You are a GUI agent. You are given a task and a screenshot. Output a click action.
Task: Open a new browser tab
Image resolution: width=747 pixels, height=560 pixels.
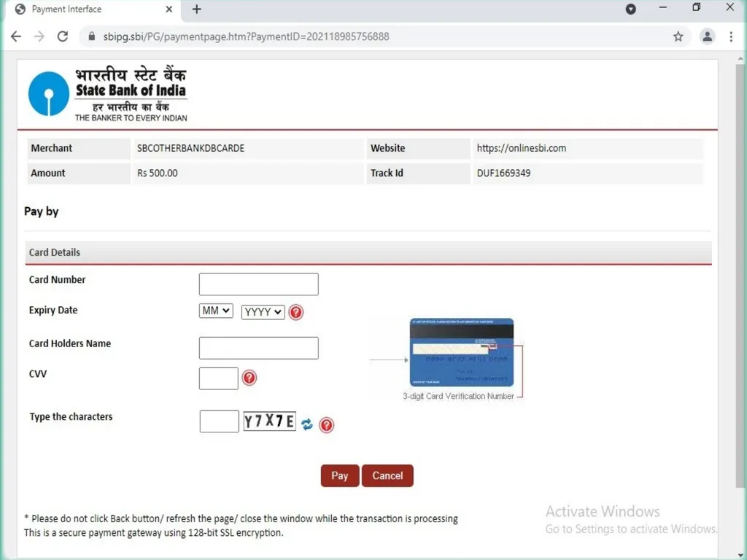pyautogui.click(x=197, y=9)
